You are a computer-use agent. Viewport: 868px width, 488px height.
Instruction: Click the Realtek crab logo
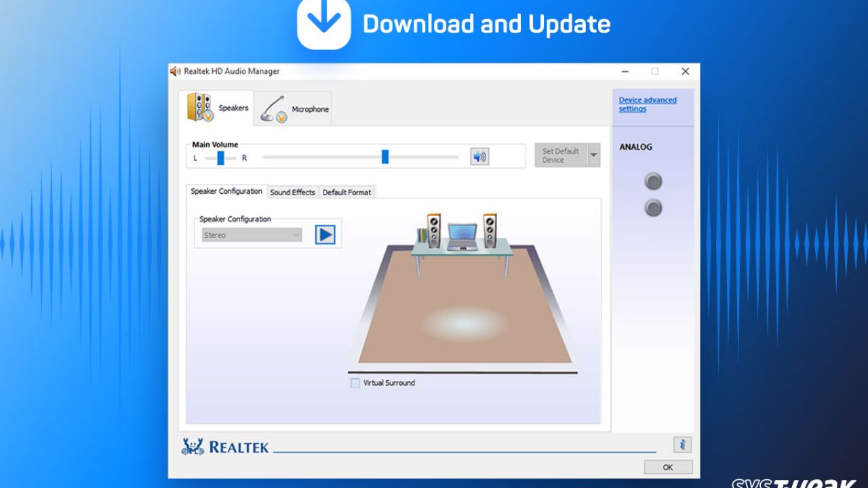[x=193, y=446]
